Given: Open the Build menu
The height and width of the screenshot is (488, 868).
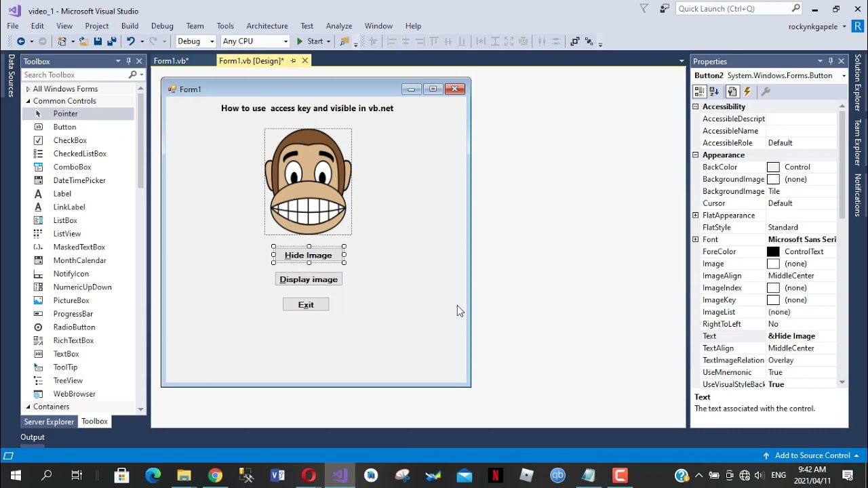Looking at the screenshot, I should tap(130, 26).
